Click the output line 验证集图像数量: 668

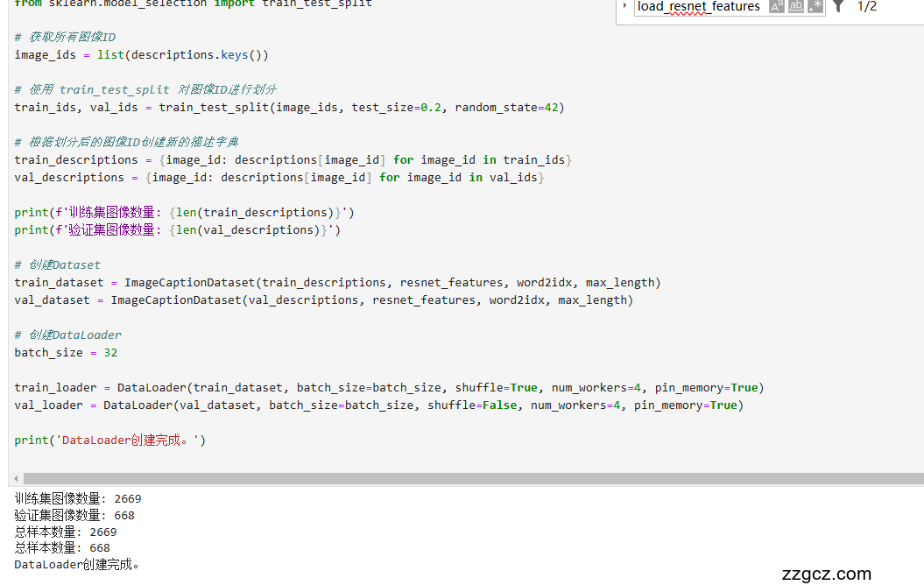click(74, 515)
